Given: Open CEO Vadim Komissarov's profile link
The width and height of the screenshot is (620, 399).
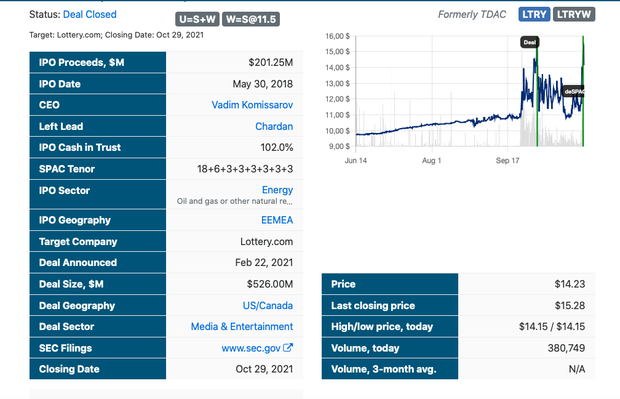Looking at the screenshot, I should [252, 105].
